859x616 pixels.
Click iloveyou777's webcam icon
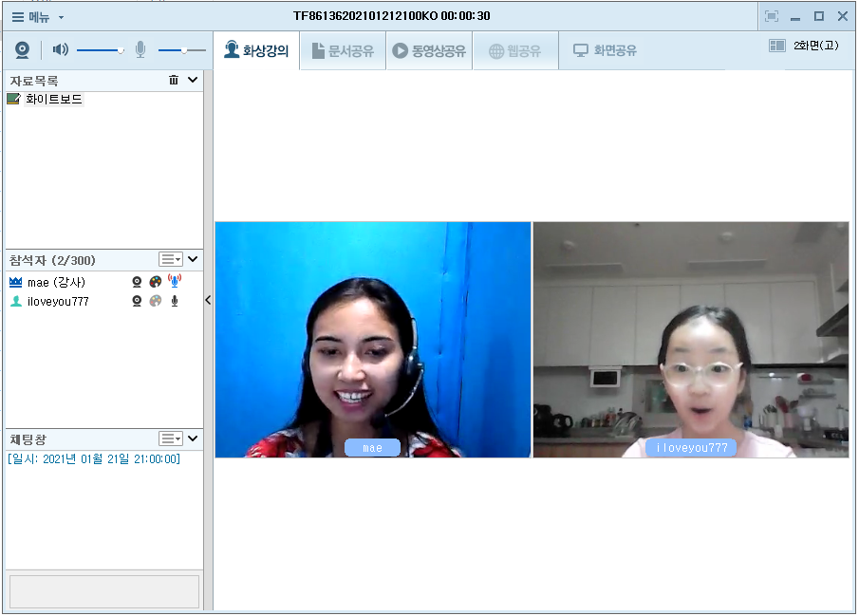pos(137,301)
